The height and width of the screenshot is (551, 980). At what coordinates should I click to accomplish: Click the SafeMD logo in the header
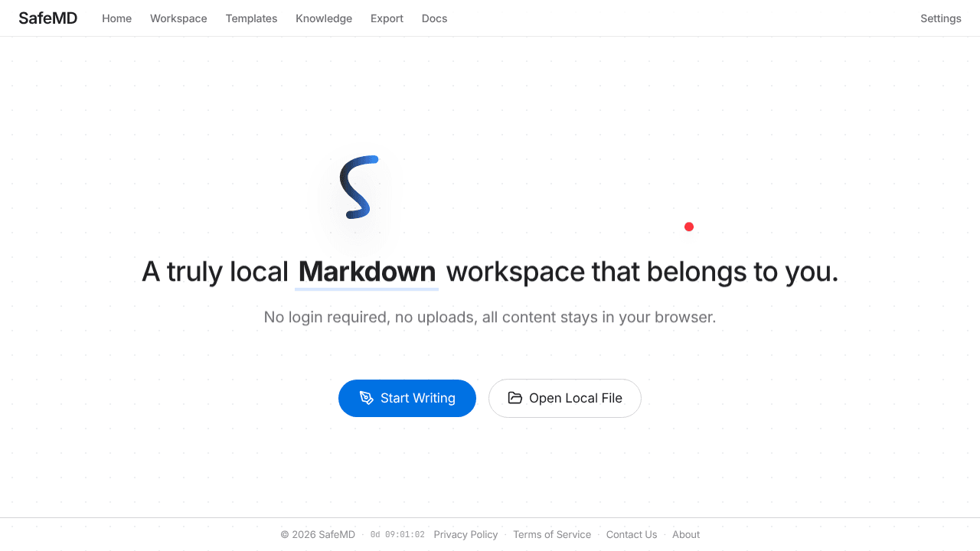(x=47, y=18)
